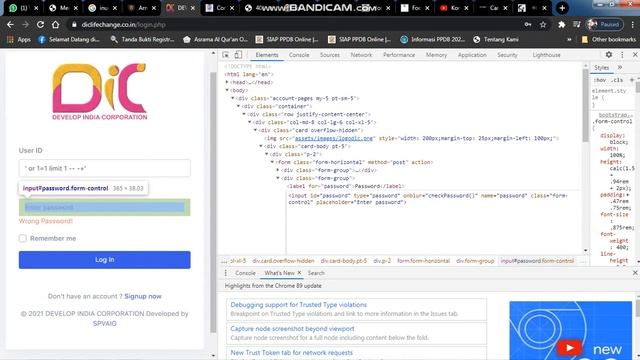Select div.card-body.pt-5 in breadcrumb bar
This screenshot has width=640, height=360.
[x=344, y=261]
